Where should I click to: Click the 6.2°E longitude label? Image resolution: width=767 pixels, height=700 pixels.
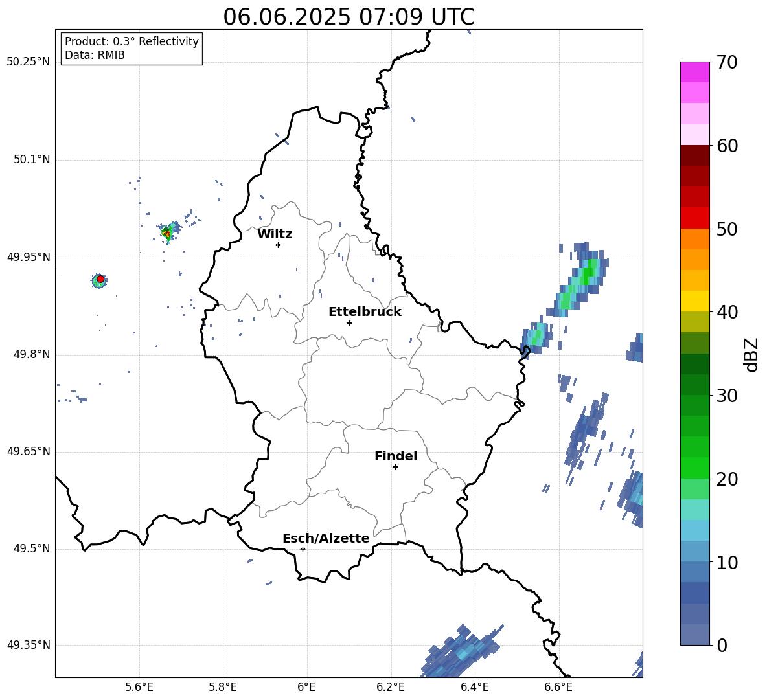(x=391, y=687)
